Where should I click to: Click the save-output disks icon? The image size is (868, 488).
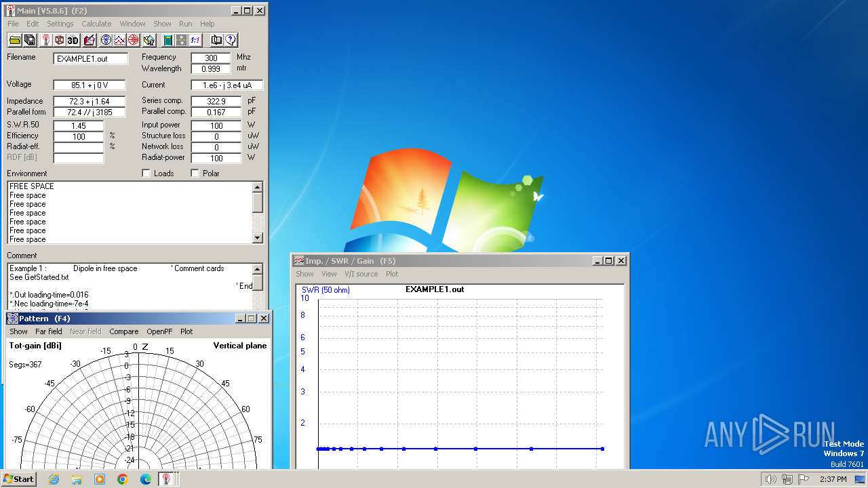click(30, 40)
